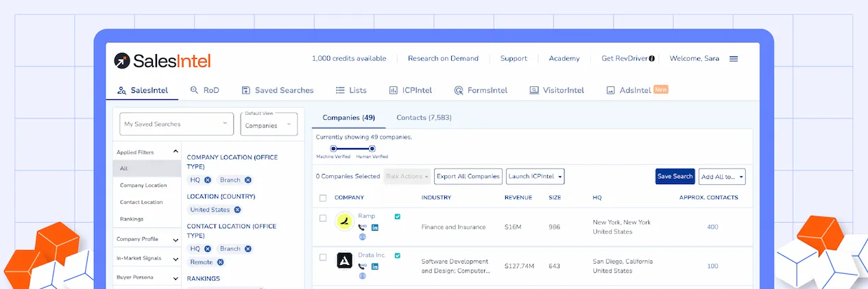Click the Drata Inc. company logo
Viewport: 868px width, 289px height.
pyautogui.click(x=344, y=261)
